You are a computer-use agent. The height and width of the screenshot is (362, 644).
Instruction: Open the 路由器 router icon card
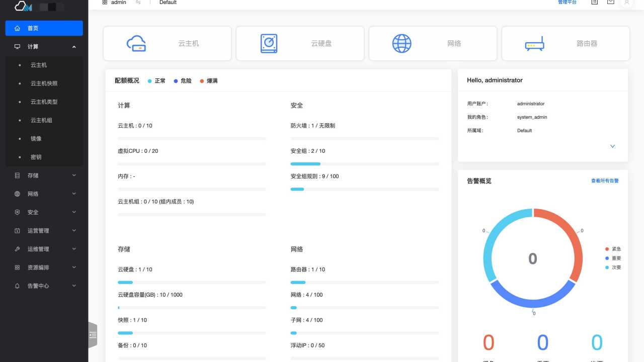[x=534, y=44]
